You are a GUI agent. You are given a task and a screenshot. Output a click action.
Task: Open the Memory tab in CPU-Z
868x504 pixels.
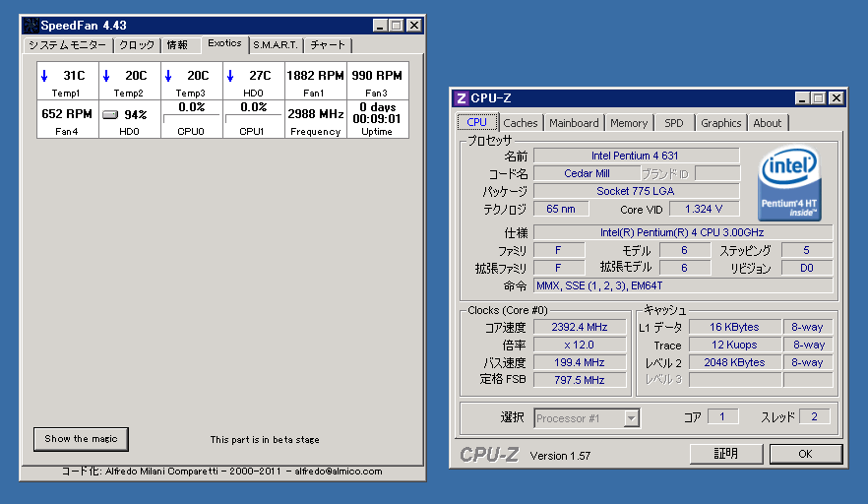[x=629, y=123]
